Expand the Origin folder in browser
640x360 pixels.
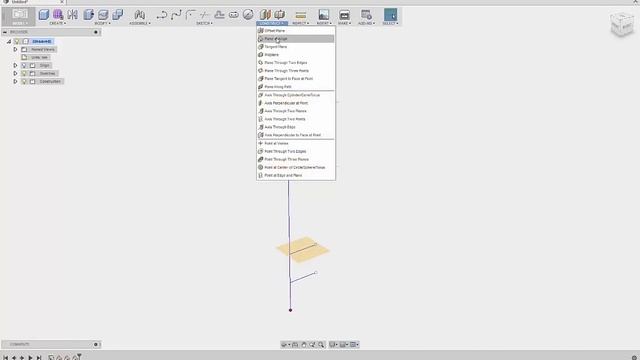(16, 65)
